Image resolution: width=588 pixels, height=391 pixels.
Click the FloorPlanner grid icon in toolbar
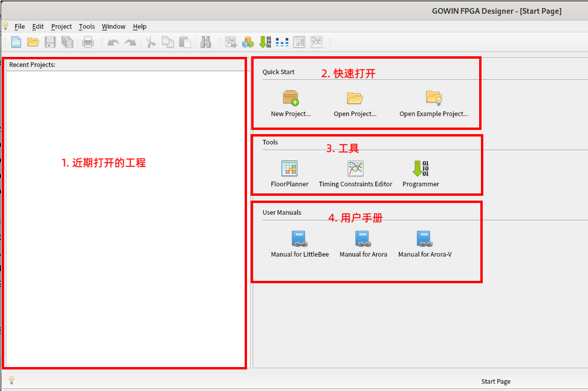pos(299,42)
